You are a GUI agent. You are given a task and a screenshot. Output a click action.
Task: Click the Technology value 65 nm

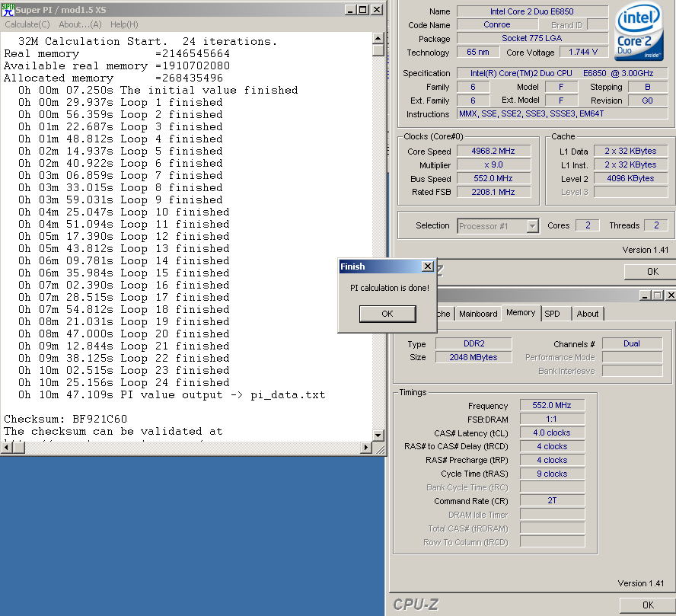(x=477, y=53)
